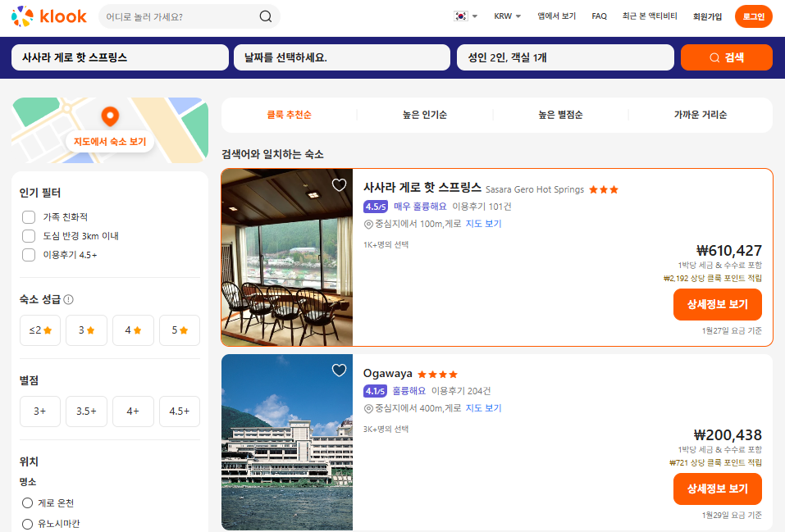
Task: Click the 4.1/5 rating badge
Action: [375, 391]
